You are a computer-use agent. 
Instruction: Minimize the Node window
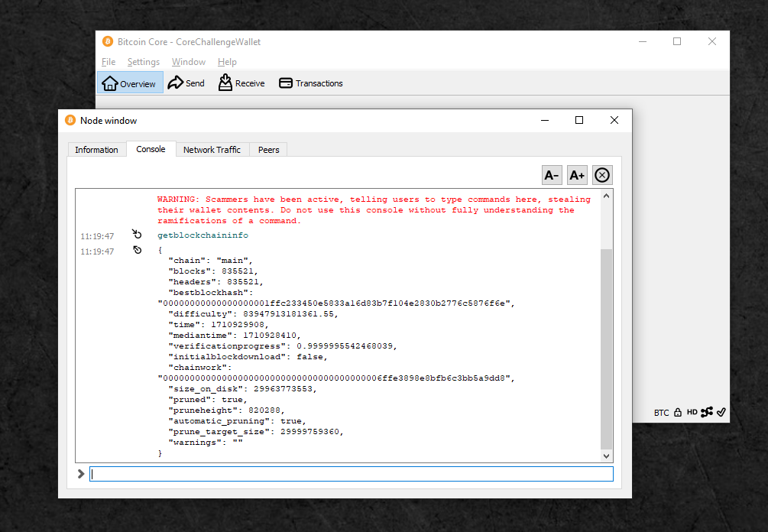[x=545, y=120]
